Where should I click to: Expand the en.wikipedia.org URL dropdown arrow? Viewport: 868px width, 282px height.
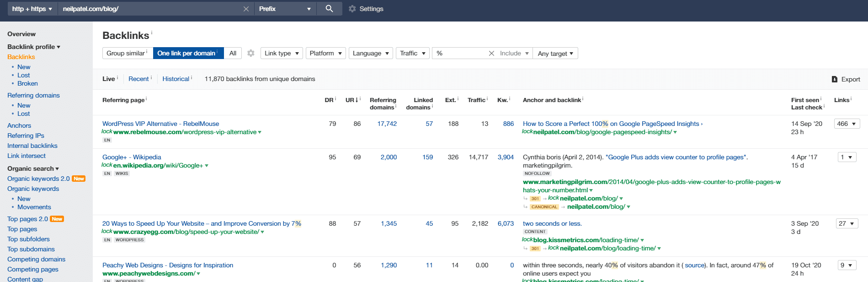(207, 166)
